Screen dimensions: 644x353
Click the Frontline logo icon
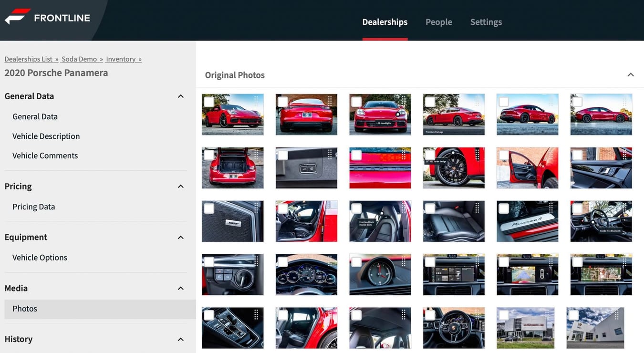click(18, 17)
